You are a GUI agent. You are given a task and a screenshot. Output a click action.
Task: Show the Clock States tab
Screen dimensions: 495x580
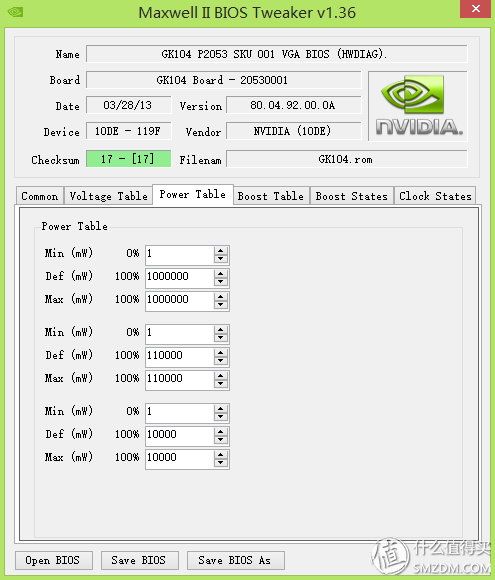point(435,196)
